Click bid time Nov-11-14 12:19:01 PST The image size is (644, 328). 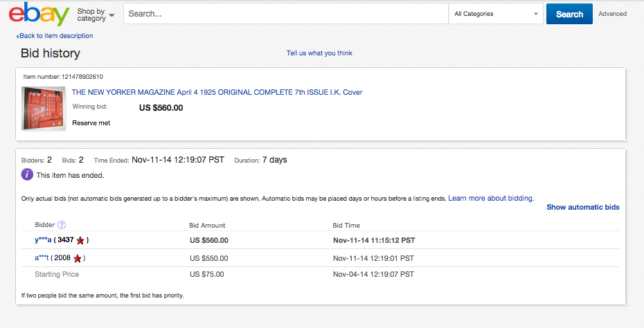373,258
